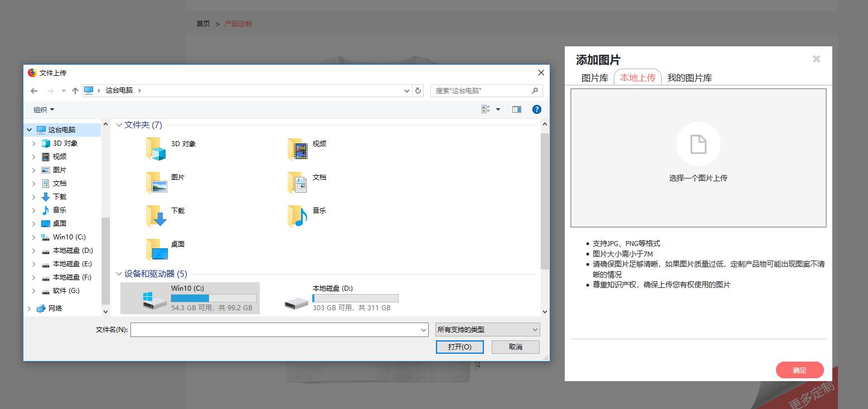
Task: Select 这台电脑 in the navigation tree
Action: (x=62, y=129)
